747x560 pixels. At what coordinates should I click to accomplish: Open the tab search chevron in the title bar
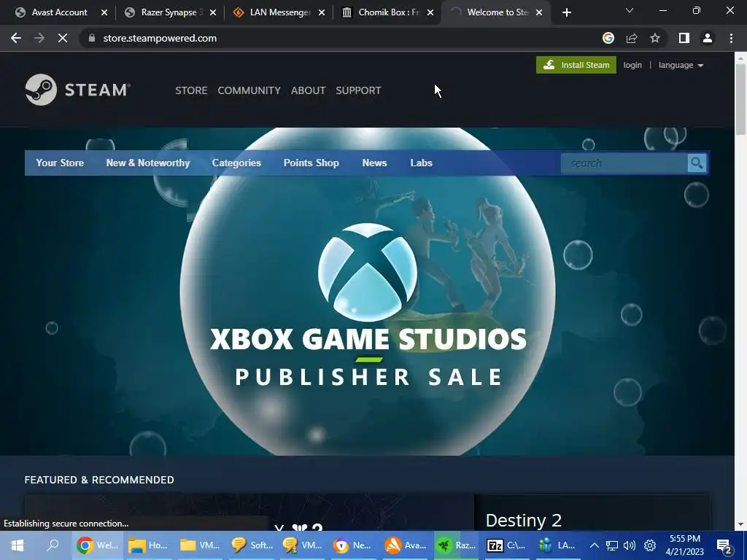point(630,10)
